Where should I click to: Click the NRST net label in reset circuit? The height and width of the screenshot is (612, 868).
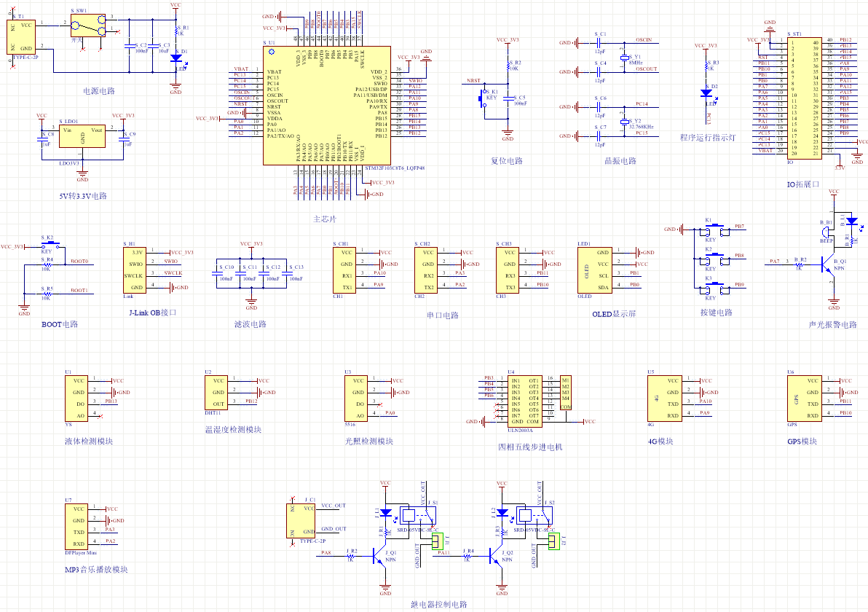tap(474, 81)
